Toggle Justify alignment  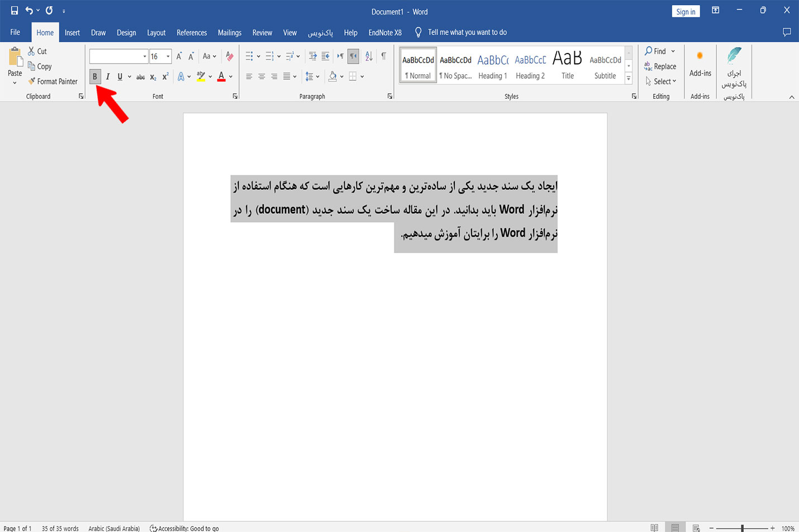[x=287, y=76]
